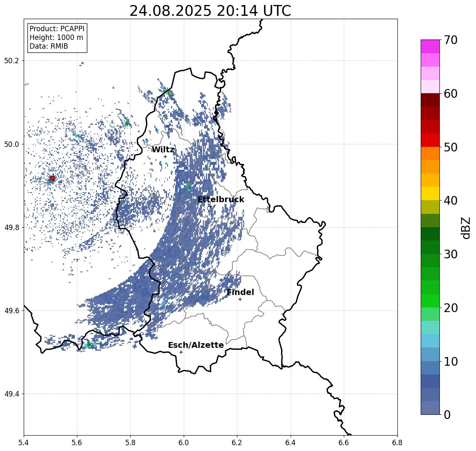Screen dimensions: 476x451
Task: Click the red radar location marker
Action: click(52, 178)
